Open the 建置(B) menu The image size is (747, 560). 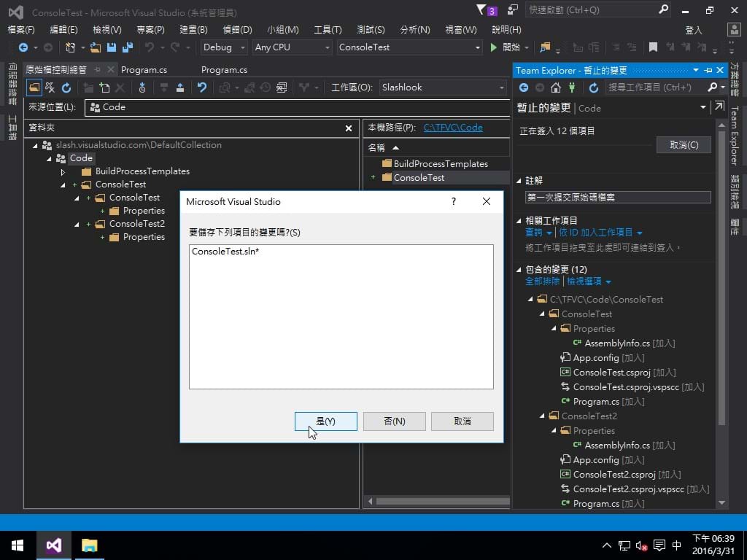tap(193, 29)
